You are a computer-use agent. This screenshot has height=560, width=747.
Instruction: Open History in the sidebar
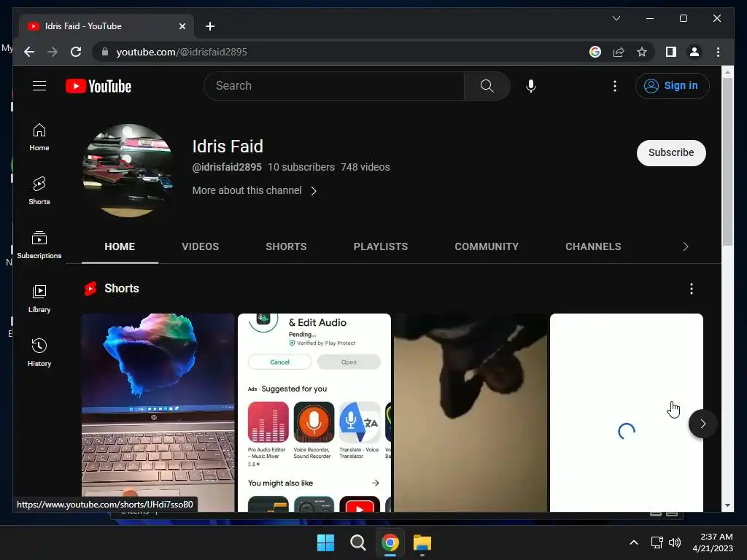pyautogui.click(x=39, y=352)
